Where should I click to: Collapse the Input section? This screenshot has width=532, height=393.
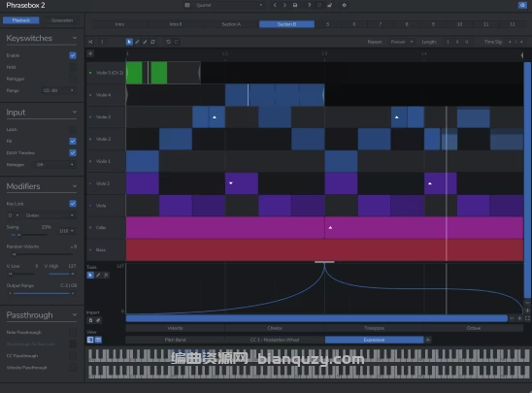point(75,113)
